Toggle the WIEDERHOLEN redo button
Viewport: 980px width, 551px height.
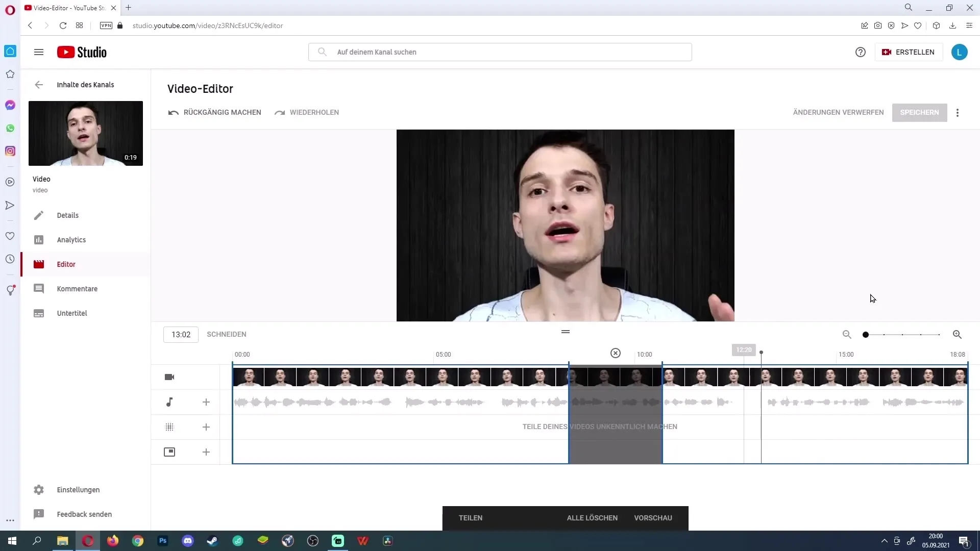pos(307,112)
